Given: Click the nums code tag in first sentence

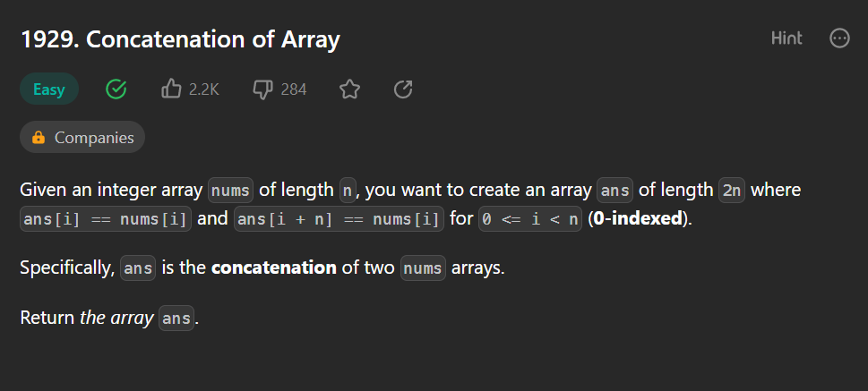Looking at the screenshot, I should pos(231,191).
